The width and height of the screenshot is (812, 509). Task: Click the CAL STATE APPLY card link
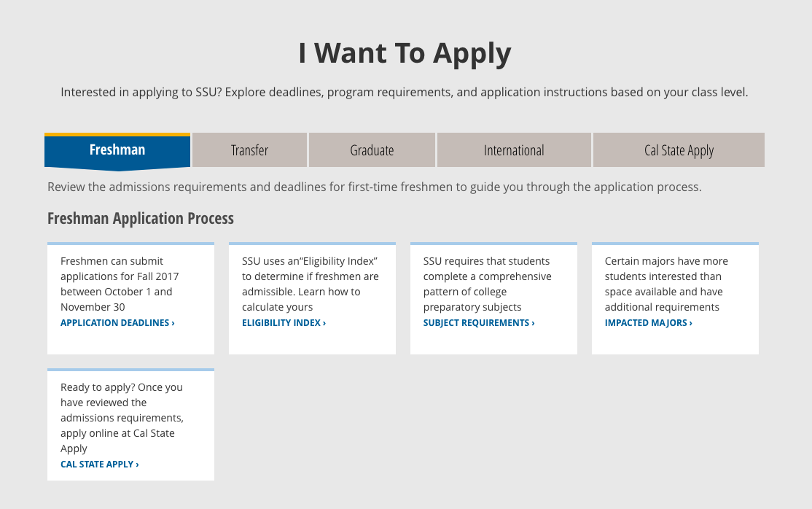[99, 465]
